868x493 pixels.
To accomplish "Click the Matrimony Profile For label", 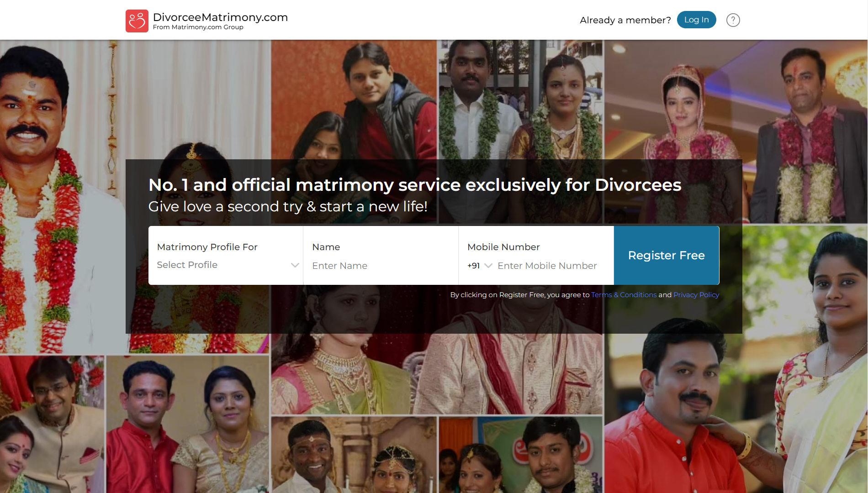I will (x=207, y=247).
